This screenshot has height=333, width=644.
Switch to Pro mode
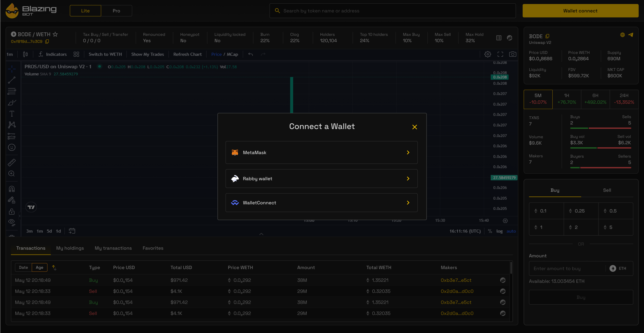[x=116, y=11]
